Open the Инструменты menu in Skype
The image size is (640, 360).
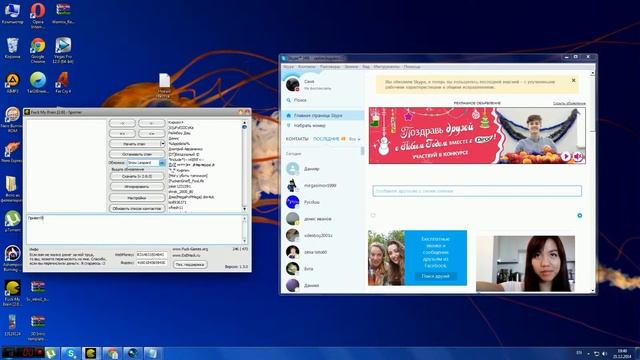tap(386, 67)
